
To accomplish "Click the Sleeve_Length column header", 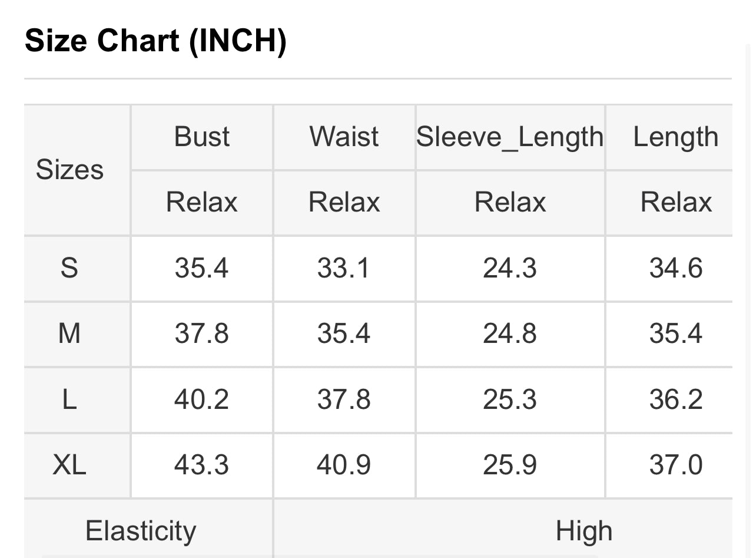I will click(x=510, y=137).
